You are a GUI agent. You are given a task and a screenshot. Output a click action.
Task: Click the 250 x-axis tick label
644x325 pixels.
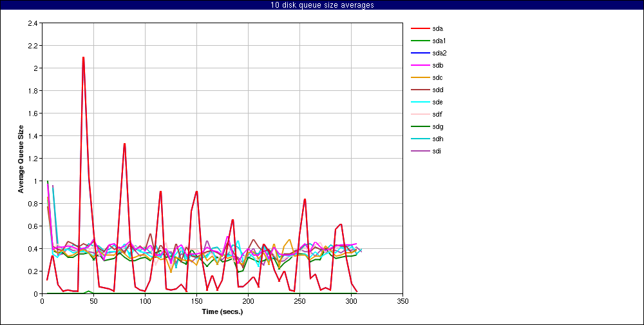tap(300, 301)
